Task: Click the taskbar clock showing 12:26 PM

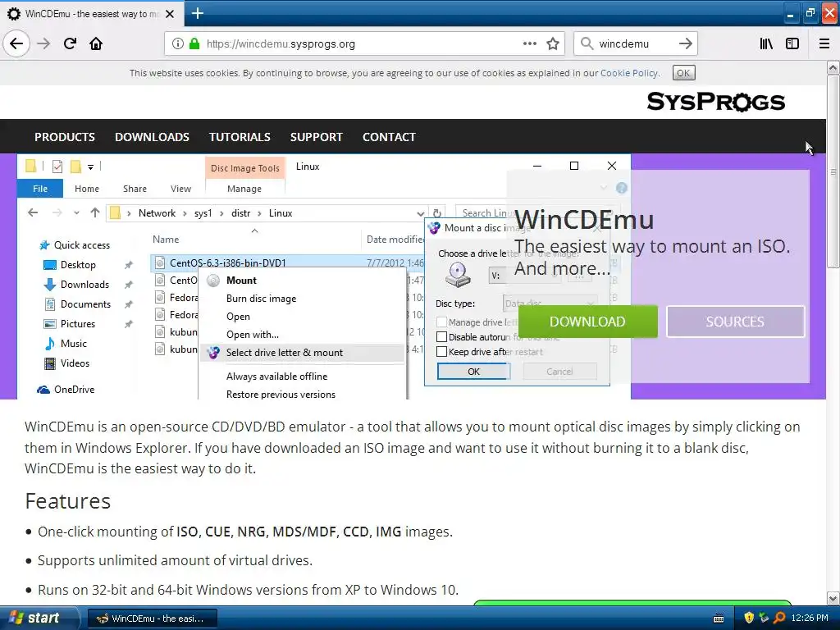Action: click(x=810, y=619)
